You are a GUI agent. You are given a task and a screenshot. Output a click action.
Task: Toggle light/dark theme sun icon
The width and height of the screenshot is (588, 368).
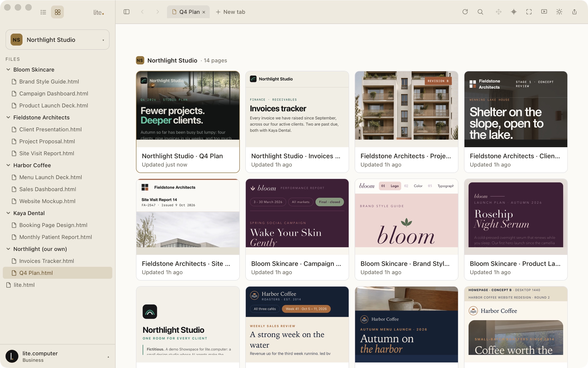559,12
